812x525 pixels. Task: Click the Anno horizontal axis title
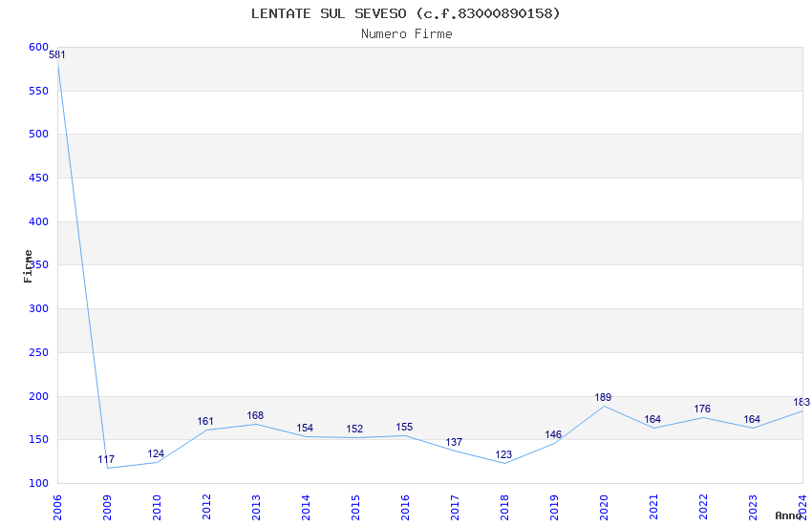point(788,515)
